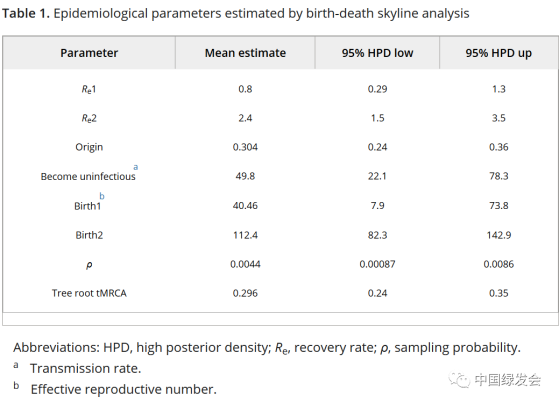Click the Table 1 caption title
The image size is (559, 404).
click(x=236, y=14)
